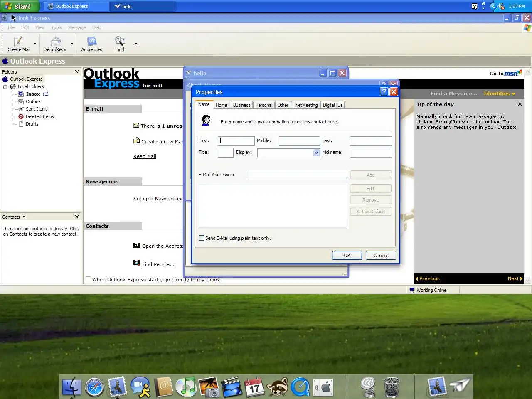Open iCal calendar icon in dock
532x399 pixels.
(x=254, y=387)
